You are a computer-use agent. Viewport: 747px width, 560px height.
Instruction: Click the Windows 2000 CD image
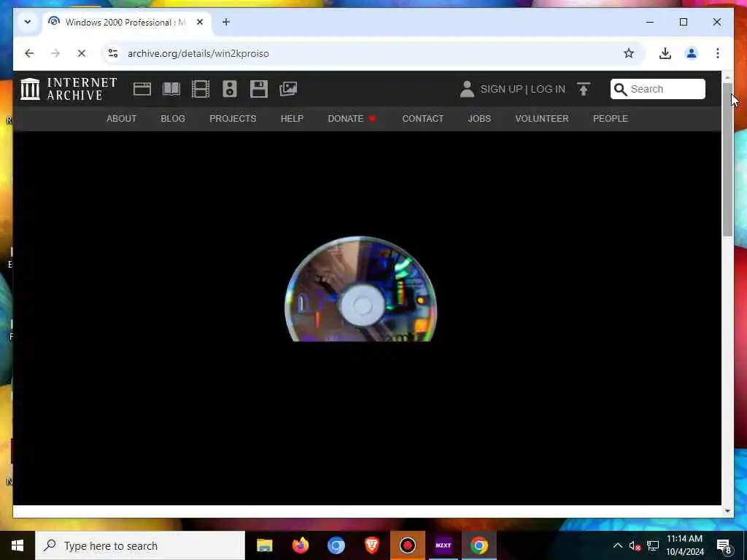360,289
